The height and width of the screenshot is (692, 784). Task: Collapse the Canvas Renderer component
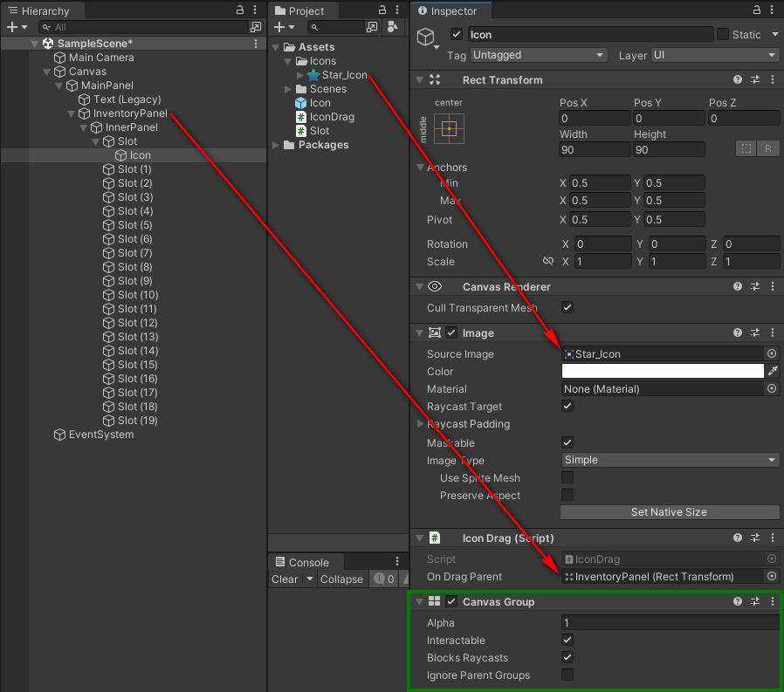coord(419,287)
